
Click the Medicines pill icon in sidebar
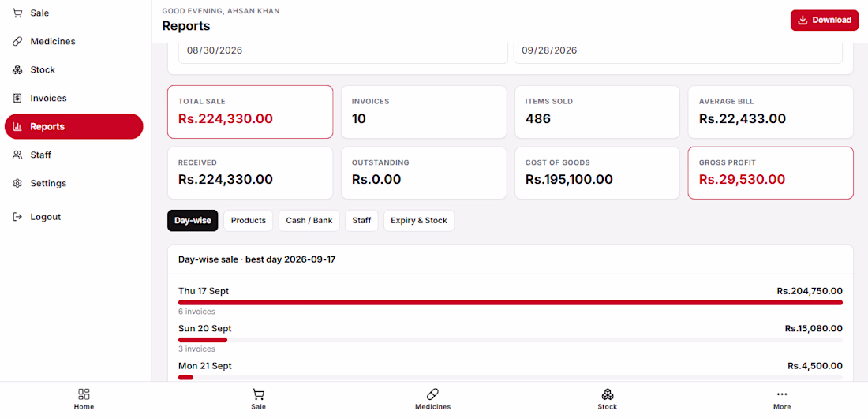(17, 42)
